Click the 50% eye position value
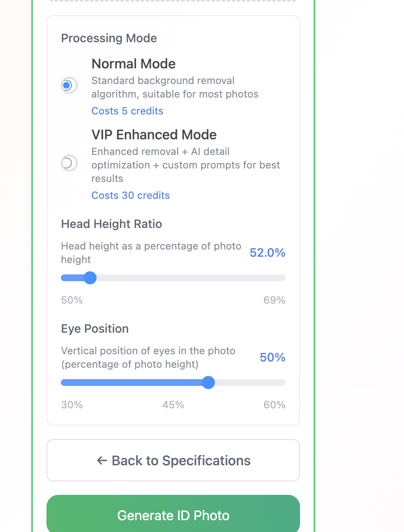 coord(272,357)
